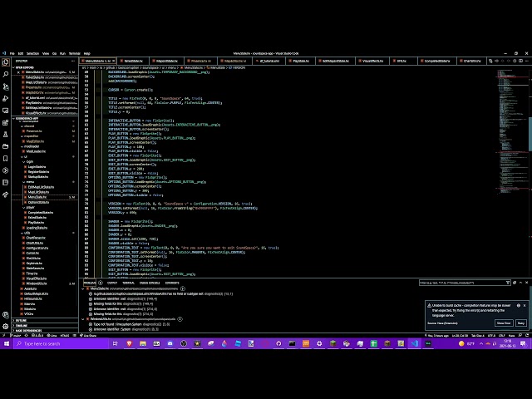This screenshot has height=399, width=532.
Task: Open the Source Control view
Action: click(6, 86)
